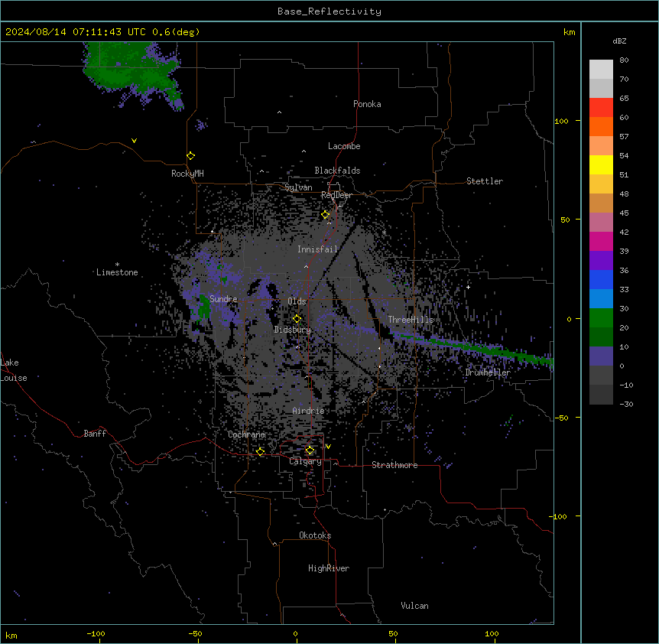Image resolution: width=659 pixels, height=644 pixels.
Task: Pick the yellow 54–51 dBZ legend swatch
Action: tap(601, 165)
